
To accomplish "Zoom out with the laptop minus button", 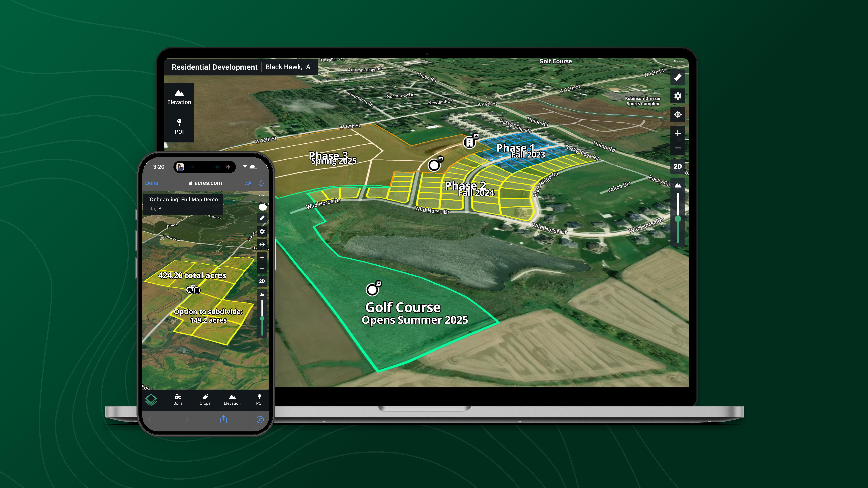I will coord(678,148).
